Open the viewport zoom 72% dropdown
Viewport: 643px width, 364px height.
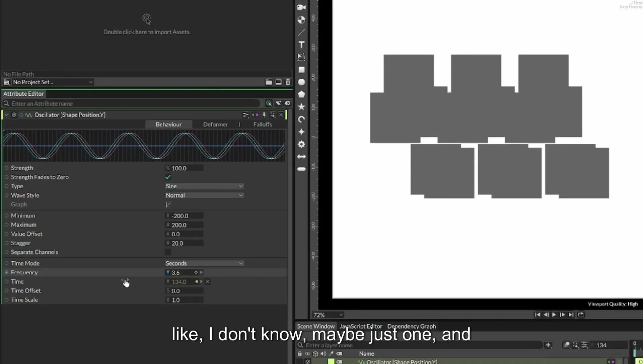tap(328, 315)
